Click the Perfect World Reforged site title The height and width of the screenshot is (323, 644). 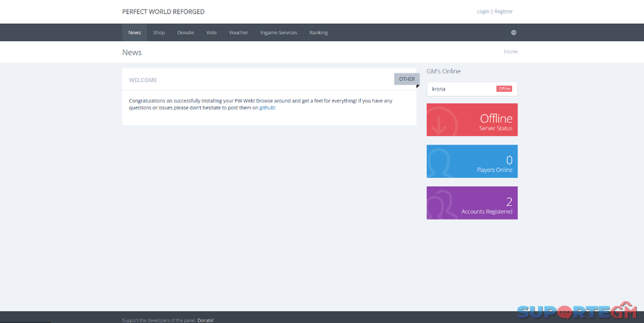pos(163,12)
